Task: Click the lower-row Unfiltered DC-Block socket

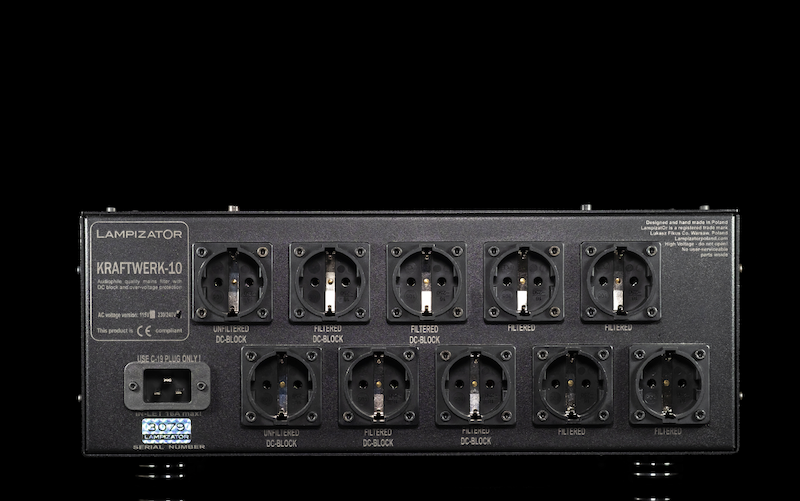Action: pos(281,386)
